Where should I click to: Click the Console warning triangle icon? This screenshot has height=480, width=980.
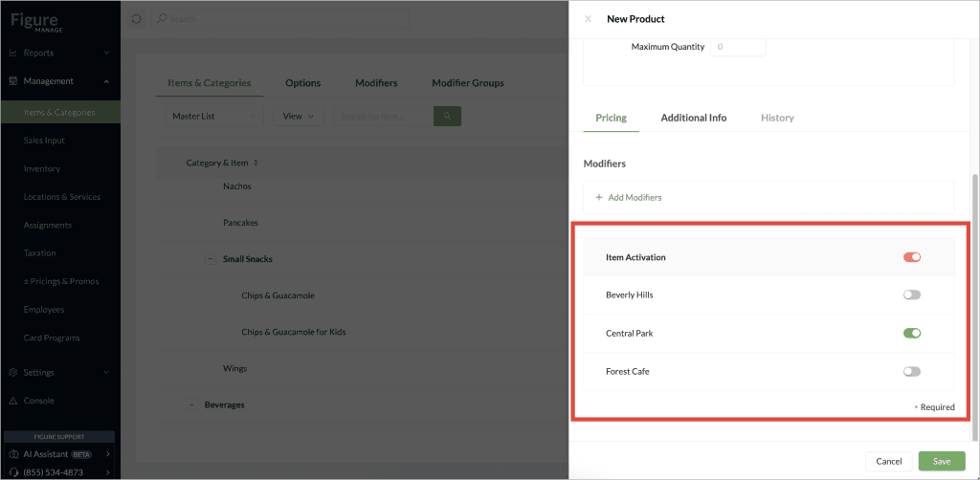[x=13, y=401]
